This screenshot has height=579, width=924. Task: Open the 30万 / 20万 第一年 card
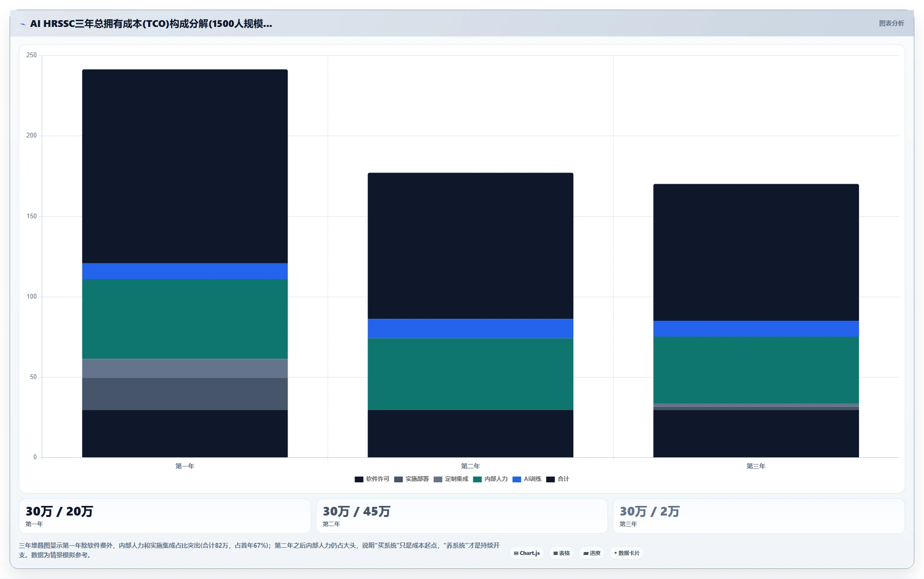[165, 516]
